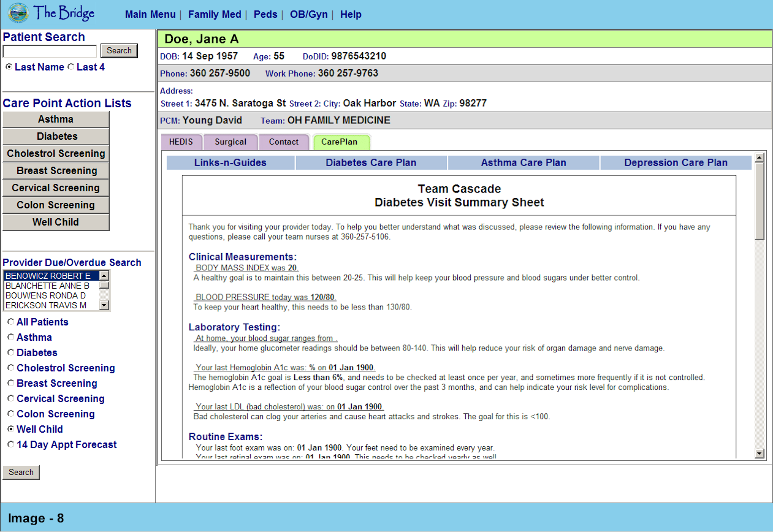Select 14 Day Appt Forecast radio option
The image size is (773, 532).
[x=10, y=444]
